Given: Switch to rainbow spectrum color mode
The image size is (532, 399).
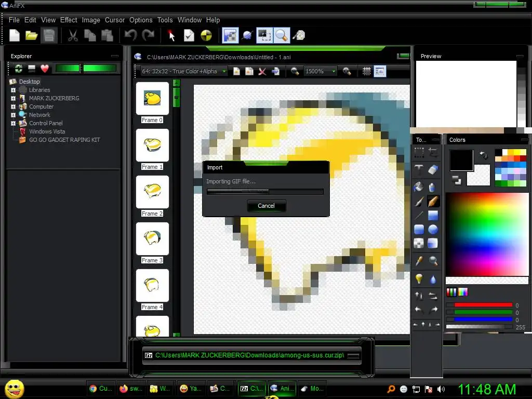Looking at the screenshot, I should (463, 292).
